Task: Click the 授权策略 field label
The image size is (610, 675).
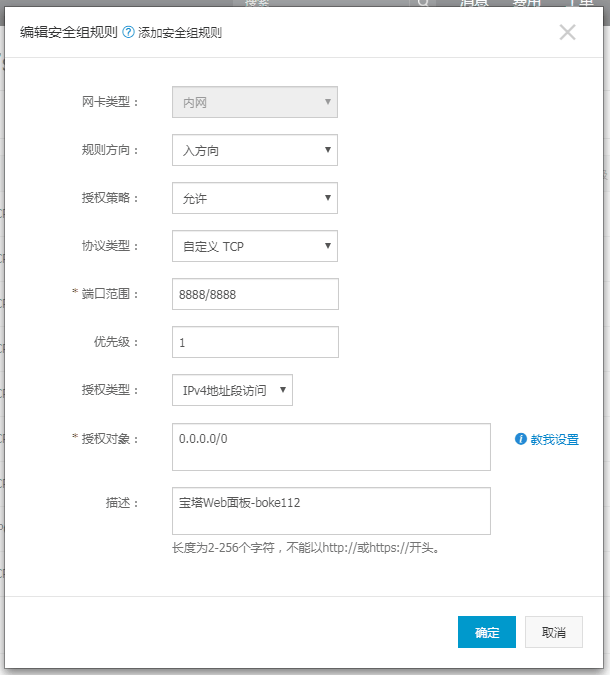Action: [x=110, y=198]
